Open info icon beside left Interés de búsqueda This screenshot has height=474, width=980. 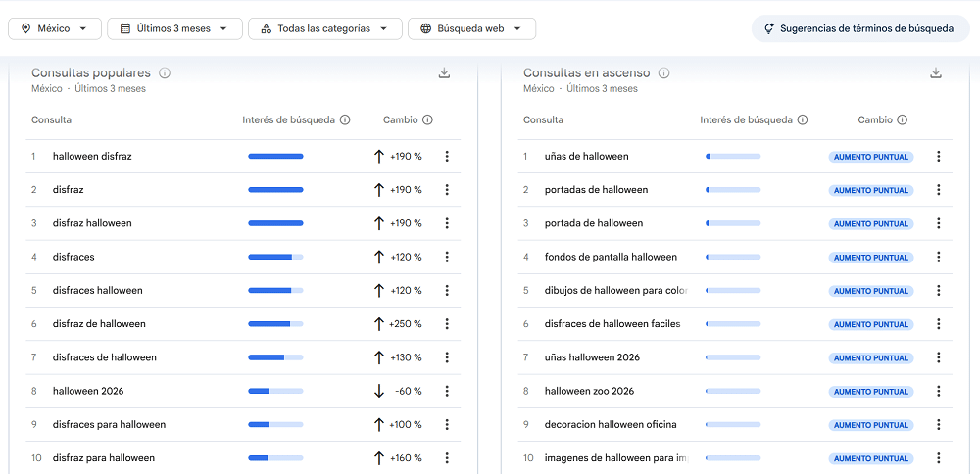coord(344,119)
